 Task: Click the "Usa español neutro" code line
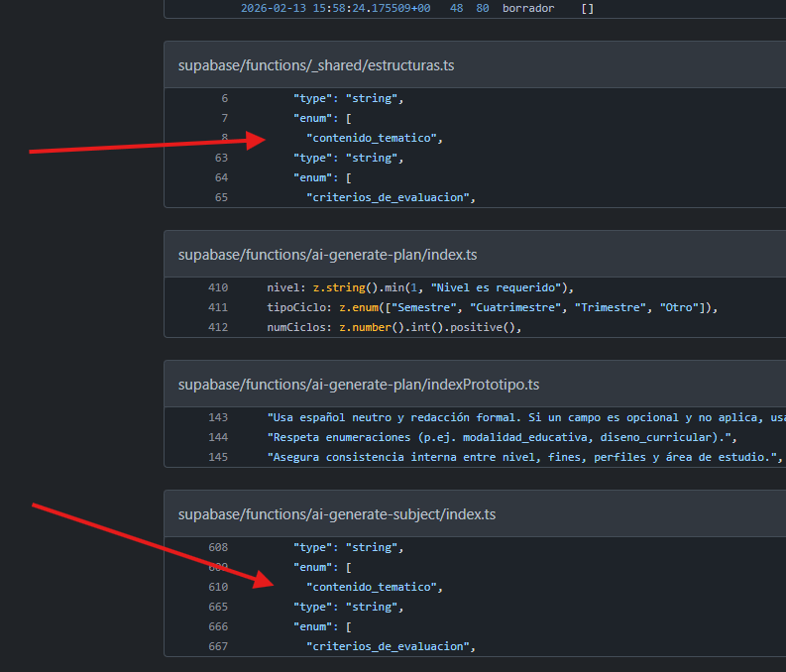coord(526,417)
